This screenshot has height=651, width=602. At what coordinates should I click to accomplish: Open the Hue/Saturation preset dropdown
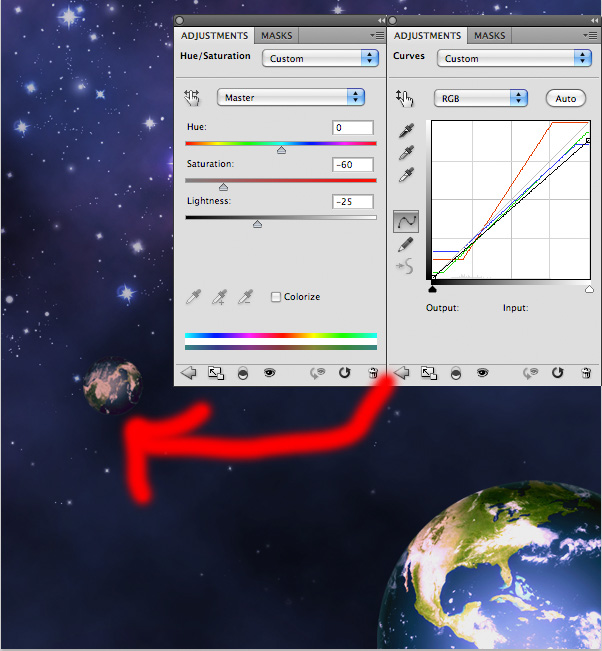[x=320, y=59]
